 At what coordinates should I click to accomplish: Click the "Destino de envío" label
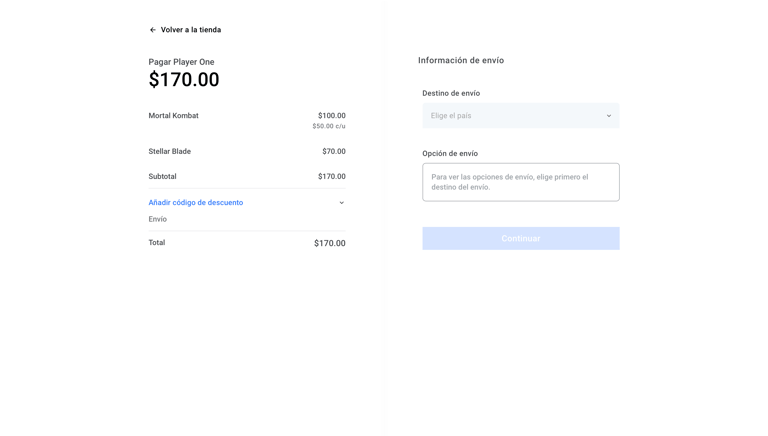tap(451, 94)
